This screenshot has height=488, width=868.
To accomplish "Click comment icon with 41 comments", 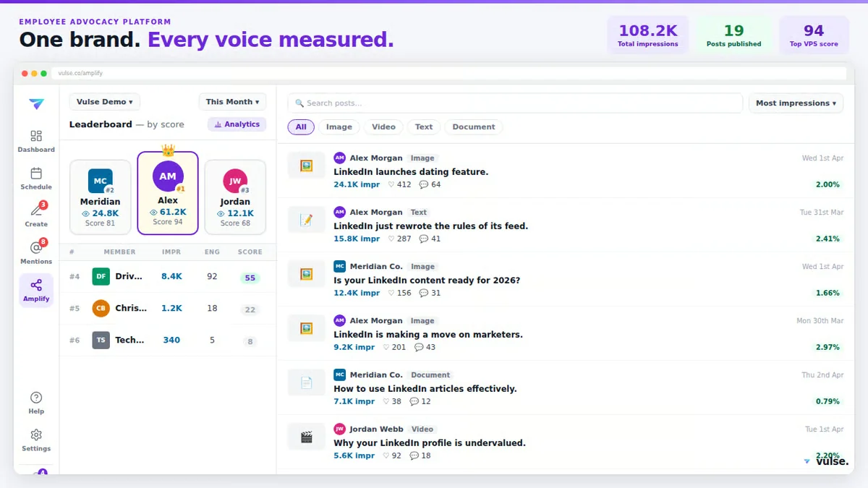I will (x=424, y=239).
